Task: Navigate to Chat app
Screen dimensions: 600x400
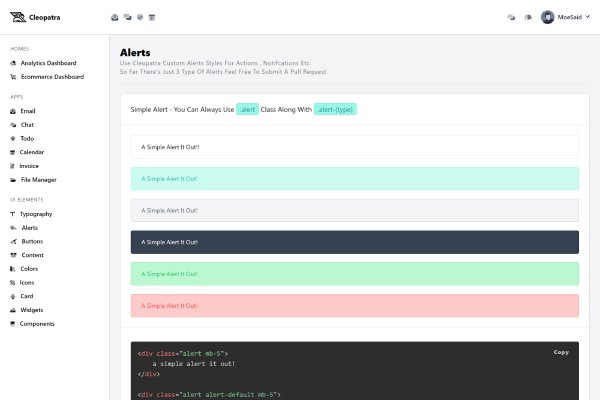Action: (x=27, y=125)
